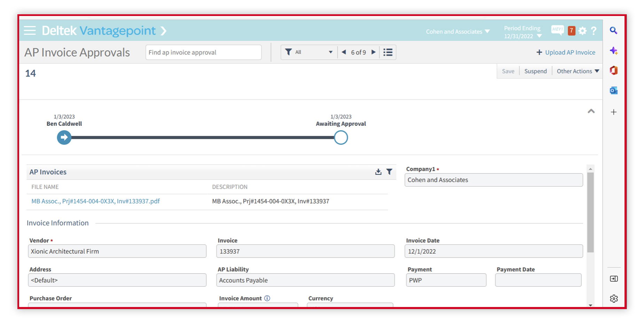Click the Suspend button
This screenshot has height=323, width=644.
tap(535, 71)
